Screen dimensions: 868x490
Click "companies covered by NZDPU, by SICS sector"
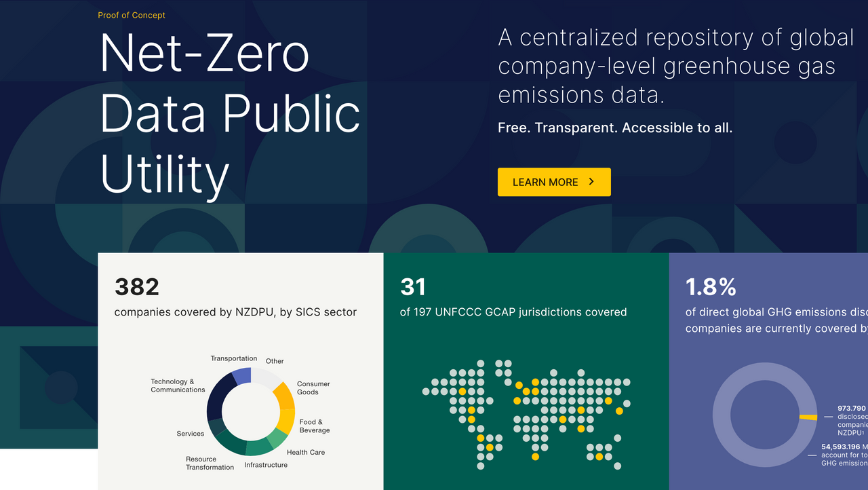click(x=235, y=312)
